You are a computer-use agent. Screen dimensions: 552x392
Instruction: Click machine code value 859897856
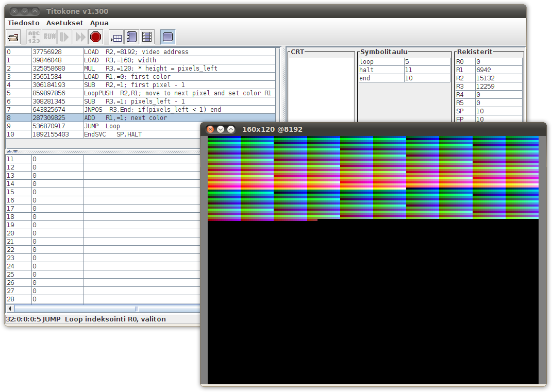[49, 93]
